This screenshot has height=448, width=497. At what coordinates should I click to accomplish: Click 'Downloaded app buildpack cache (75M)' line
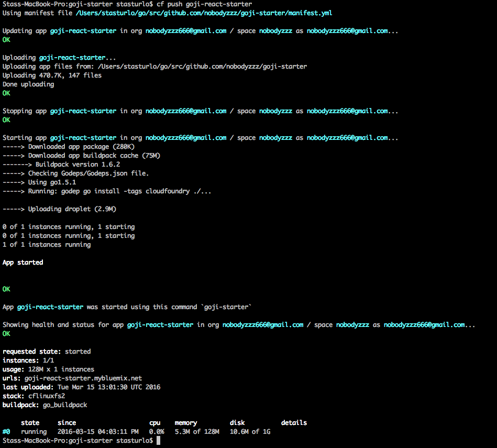point(82,155)
